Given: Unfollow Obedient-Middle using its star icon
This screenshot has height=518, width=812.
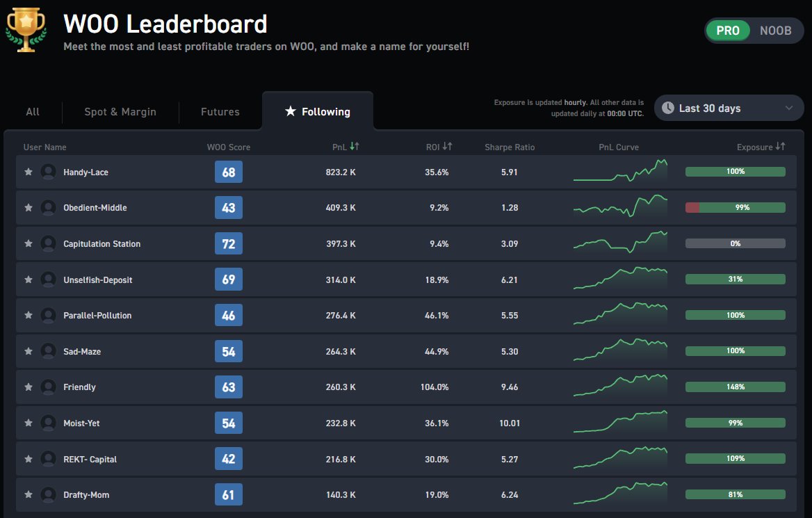Looking at the screenshot, I should (29, 208).
